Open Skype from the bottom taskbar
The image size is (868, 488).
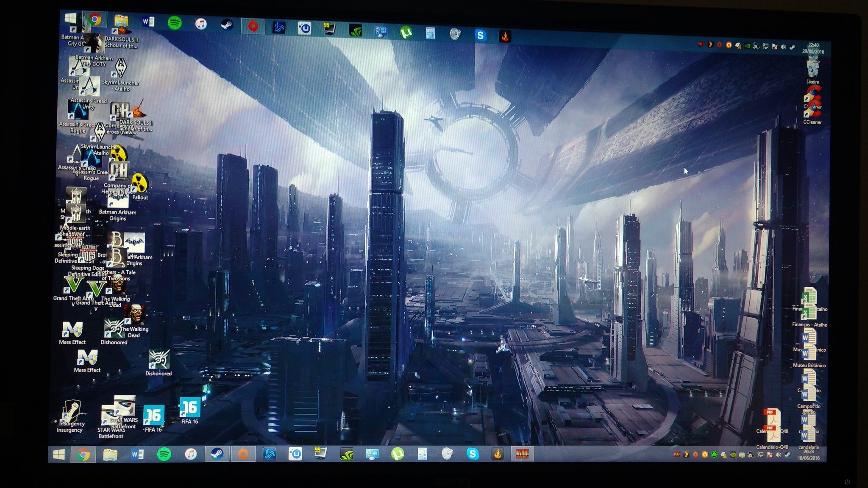[x=473, y=454]
